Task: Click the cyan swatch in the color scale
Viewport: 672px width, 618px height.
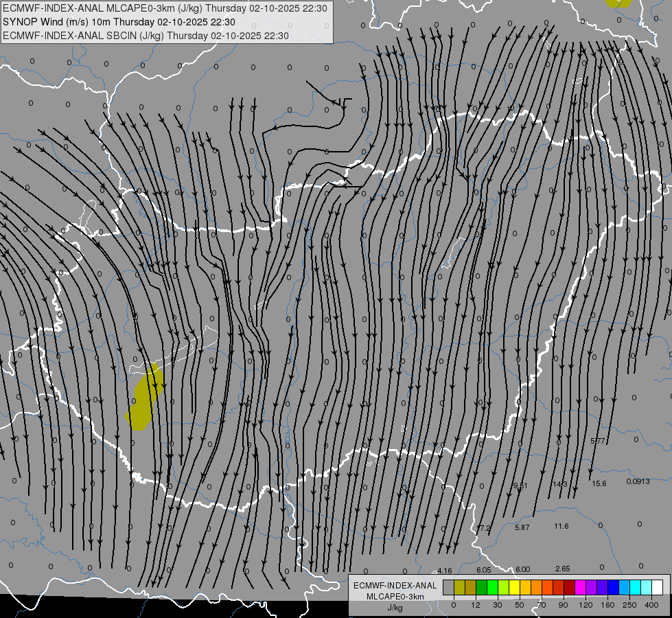Action: 635,587
